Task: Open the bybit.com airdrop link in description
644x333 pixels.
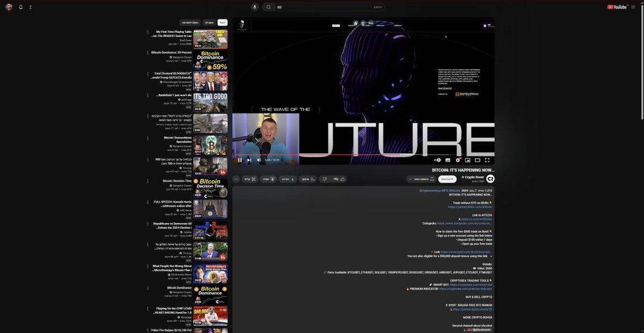Action: click(466, 251)
